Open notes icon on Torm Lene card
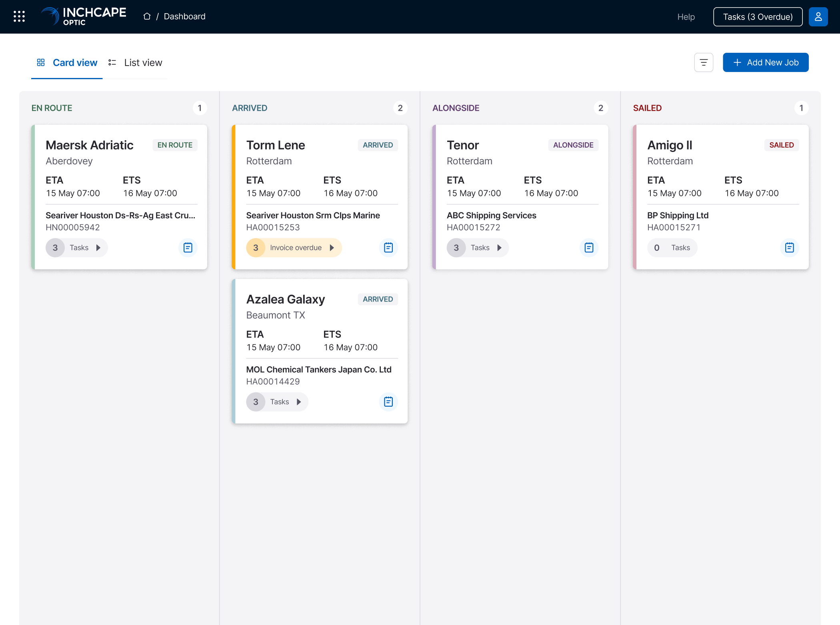 (x=388, y=248)
